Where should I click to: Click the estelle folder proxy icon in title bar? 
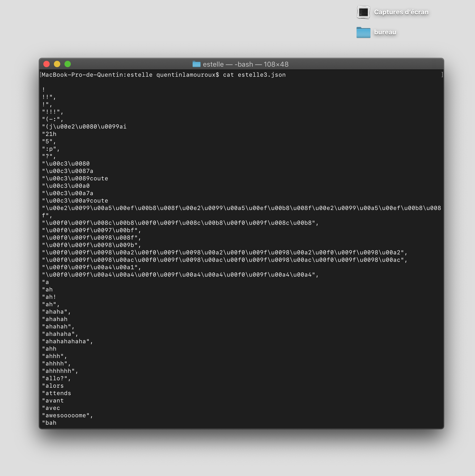(x=196, y=64)
